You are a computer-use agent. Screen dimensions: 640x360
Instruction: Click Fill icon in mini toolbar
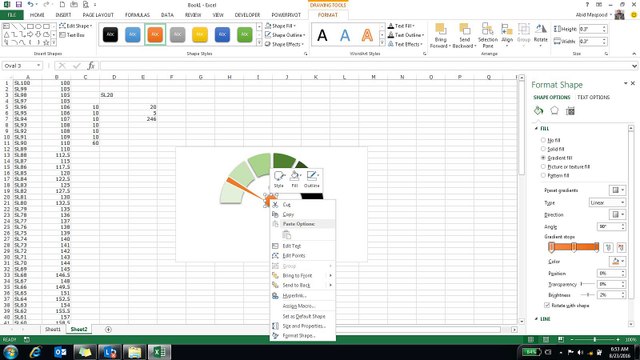[295, 179]
